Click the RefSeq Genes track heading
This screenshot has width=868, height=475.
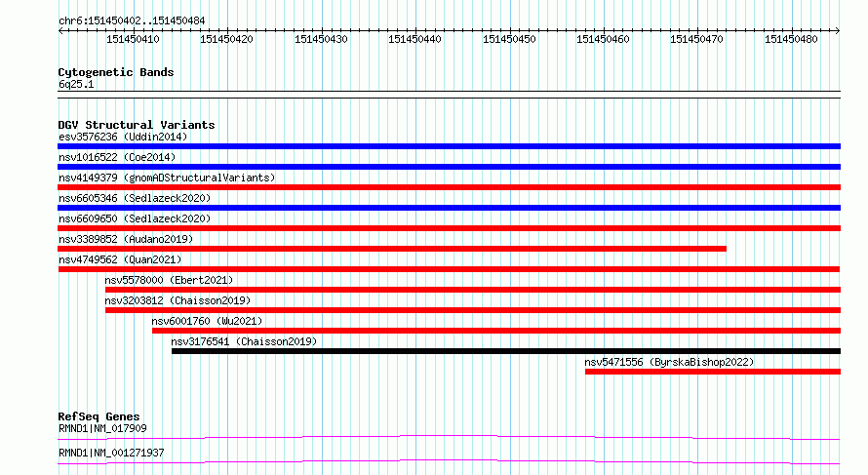pyautogui.click(x=99, y=416)
